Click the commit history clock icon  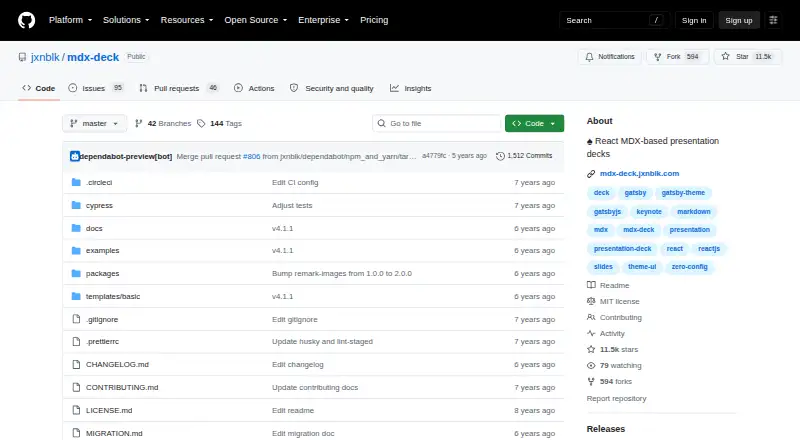(500, 156)
